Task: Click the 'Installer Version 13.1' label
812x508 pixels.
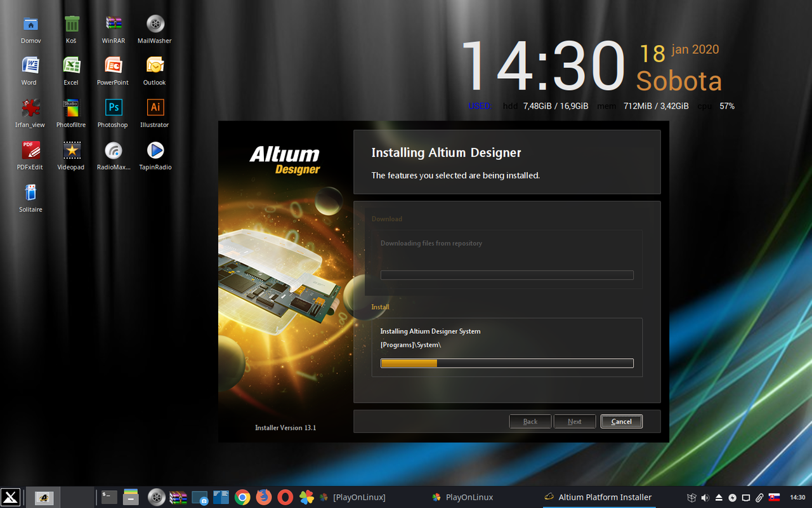Action: click(285, 428)
